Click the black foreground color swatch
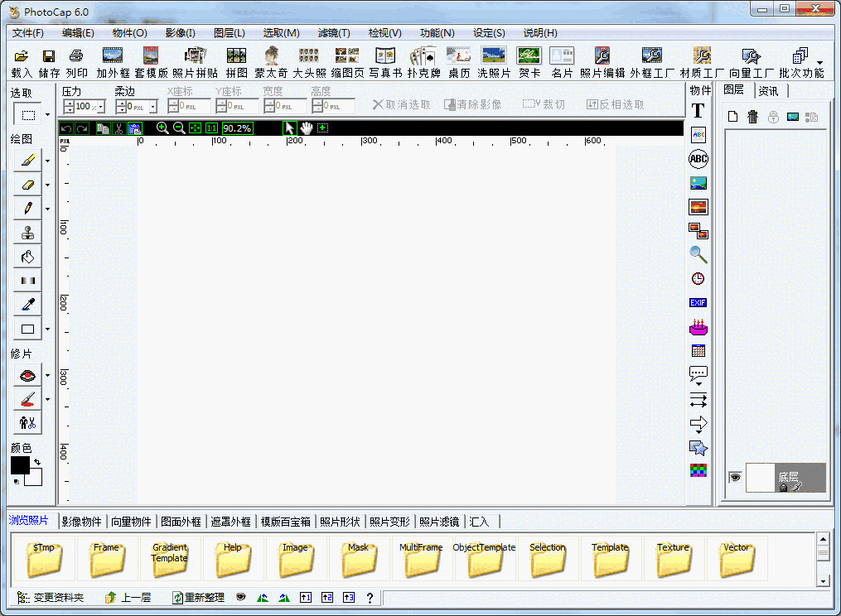 20,464
